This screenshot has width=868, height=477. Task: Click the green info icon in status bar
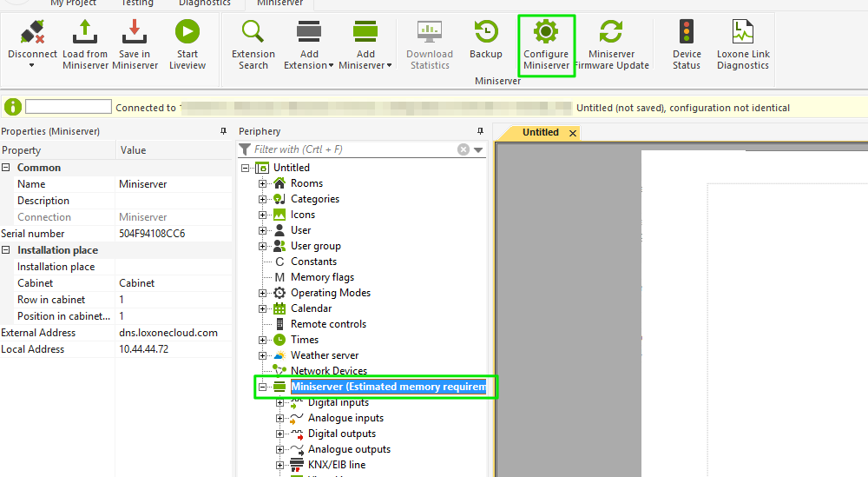(13, 107)
